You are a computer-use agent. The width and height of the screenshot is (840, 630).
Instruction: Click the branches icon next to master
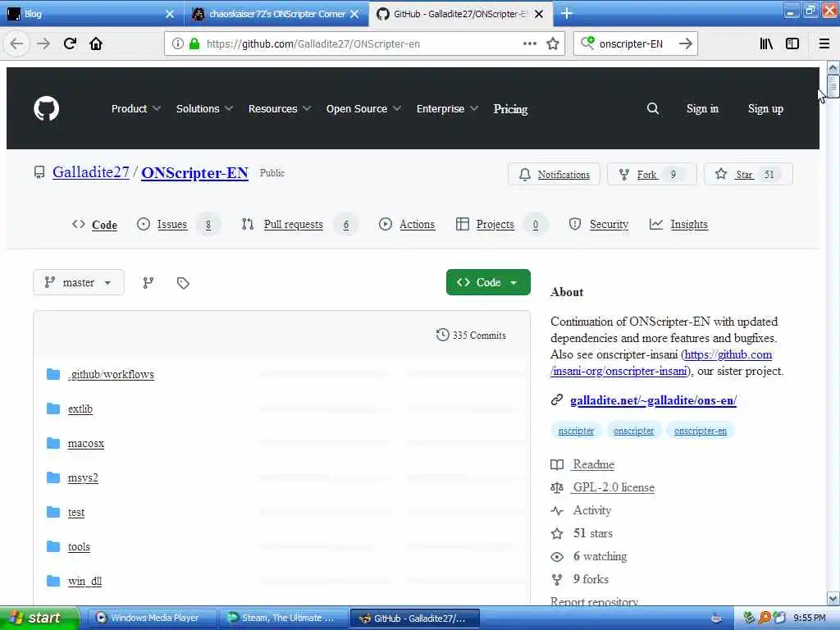tap(148, 283)
